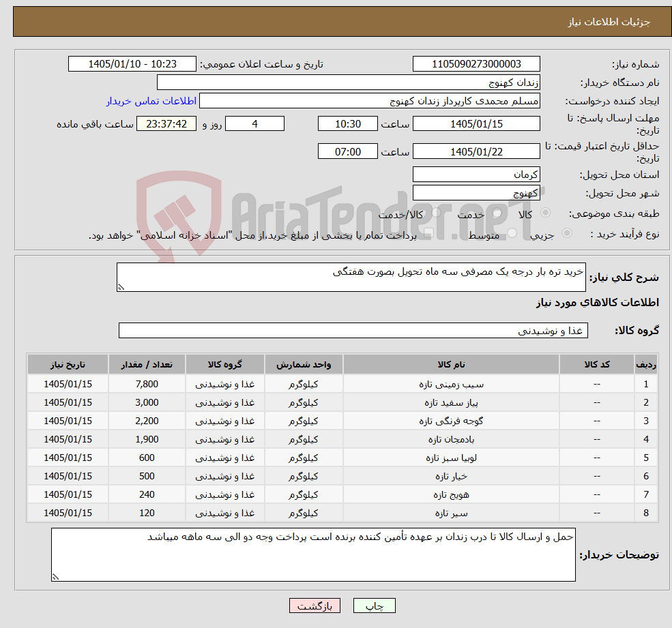Click the ردیف column header
Screen dimensions: 672x628
(x=646, y=365)
